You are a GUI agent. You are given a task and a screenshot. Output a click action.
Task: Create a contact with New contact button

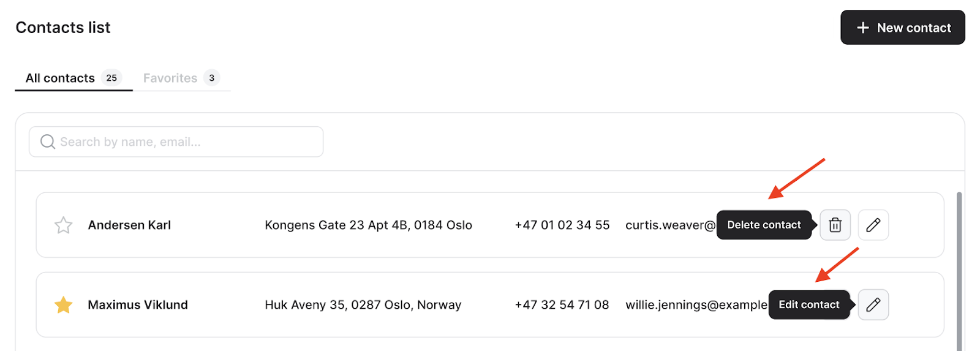[903, 28]
